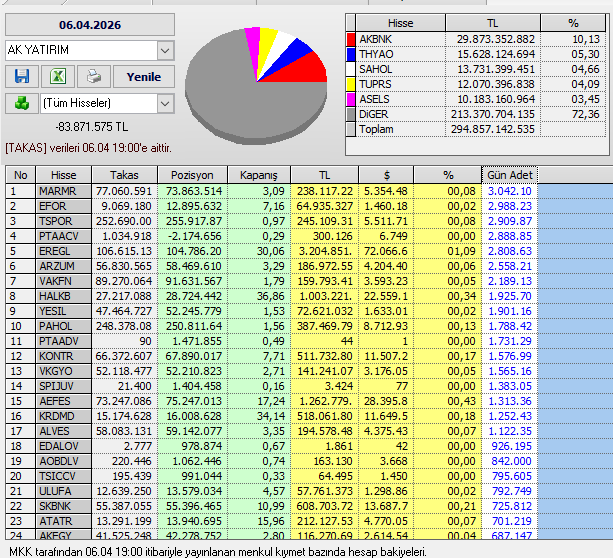Screen dimensions: 613x558
Task: Select the AEFES stock cell
Action: pos(64,401)
